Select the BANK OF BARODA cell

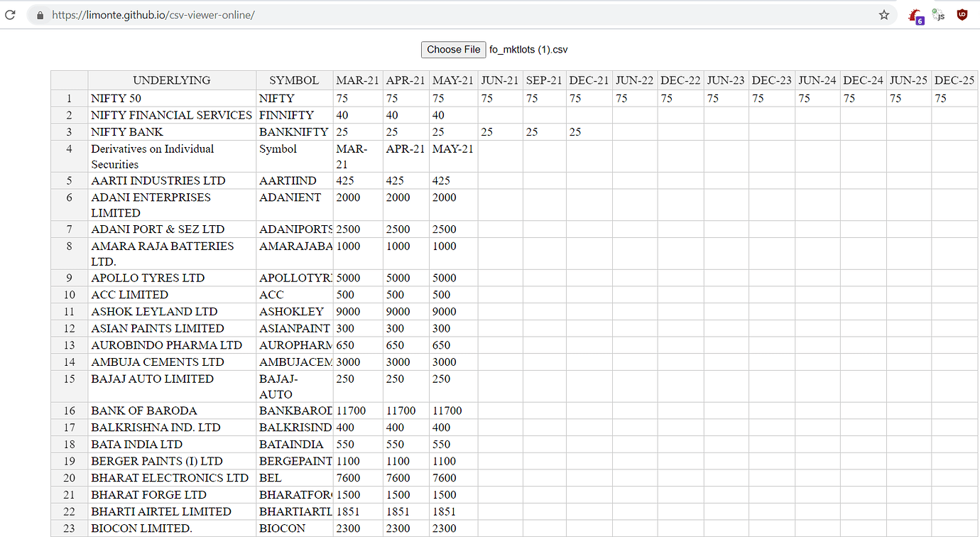coord(172,411)
